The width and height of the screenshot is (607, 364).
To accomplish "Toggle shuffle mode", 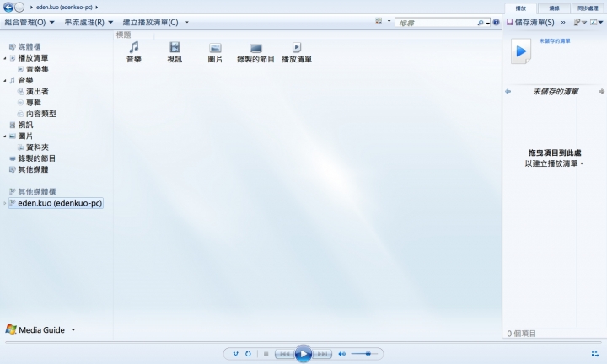I will click(x=235, y=354).
